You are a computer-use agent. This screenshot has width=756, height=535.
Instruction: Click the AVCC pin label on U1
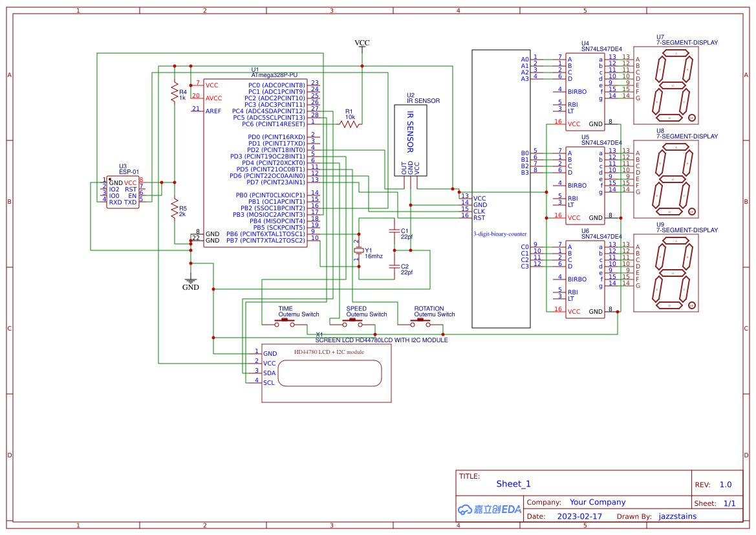[213, 98]
